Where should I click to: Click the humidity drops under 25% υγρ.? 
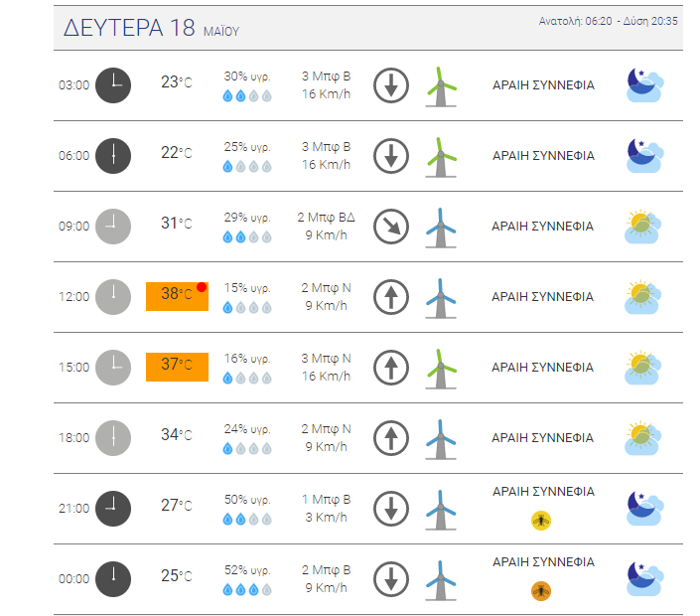pos(247,166)
